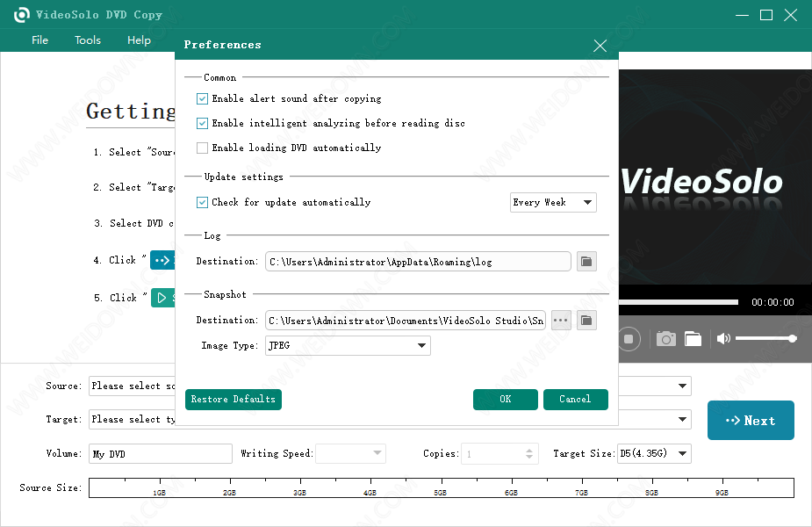Open the Tools menu

(x=88, y=40)
